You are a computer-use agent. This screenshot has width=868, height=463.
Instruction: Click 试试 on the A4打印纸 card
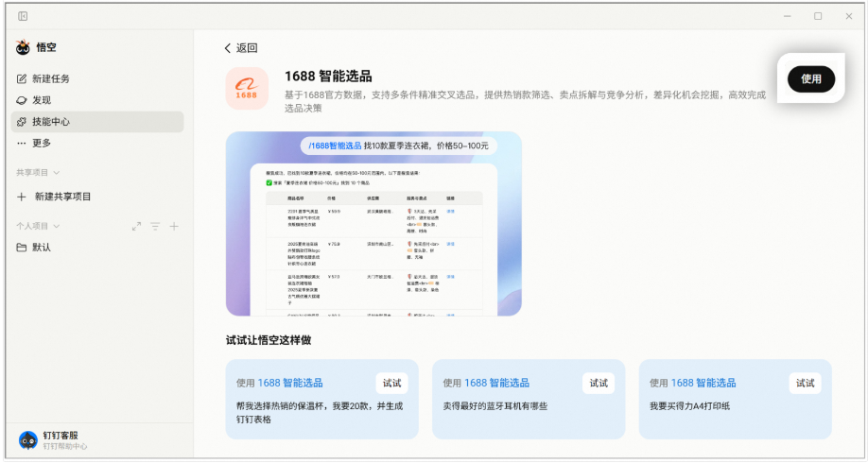(x=805, y=383)
